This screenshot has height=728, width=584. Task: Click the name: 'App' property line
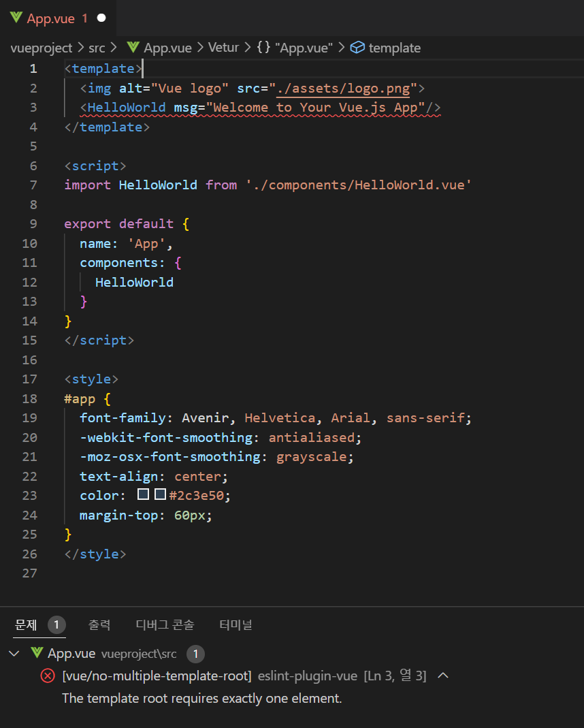pyautogui.click(x=126, y=243)
